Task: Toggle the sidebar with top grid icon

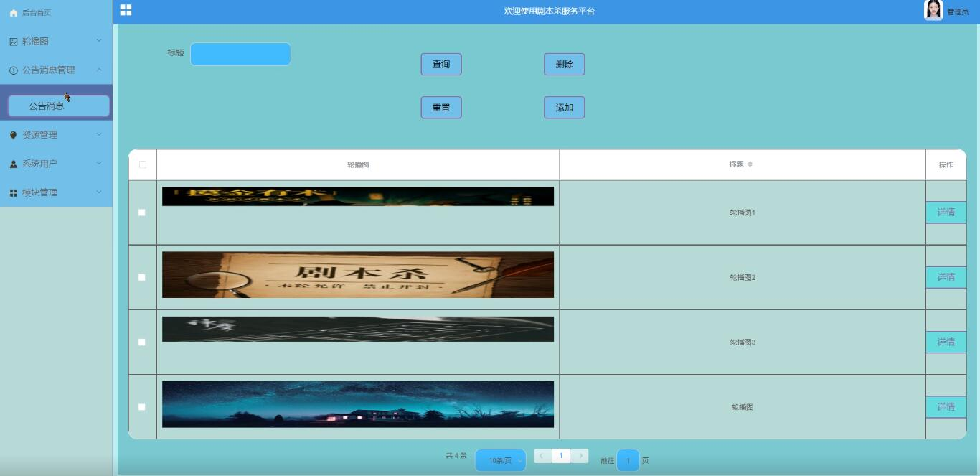Action: pyautogui.click(x=126, y=10)
